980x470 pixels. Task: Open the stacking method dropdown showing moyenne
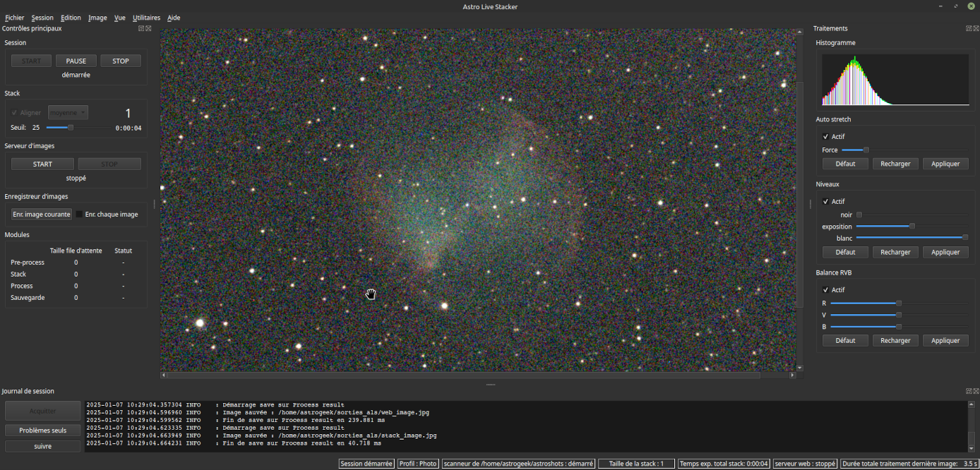[68, 112]
